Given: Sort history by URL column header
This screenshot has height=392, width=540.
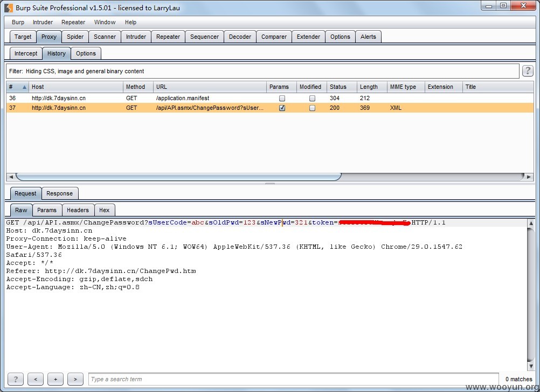Looking at the screenshot, I should (x=210, y=87).
